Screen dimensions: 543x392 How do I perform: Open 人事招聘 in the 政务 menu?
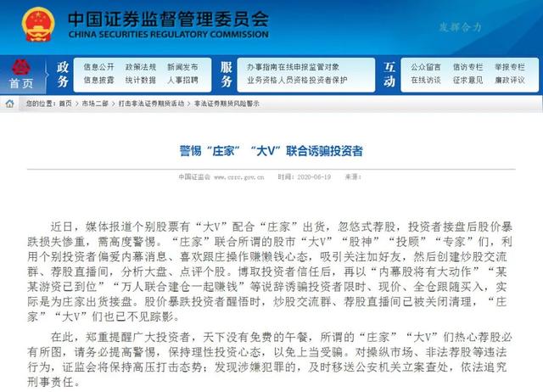182,80
